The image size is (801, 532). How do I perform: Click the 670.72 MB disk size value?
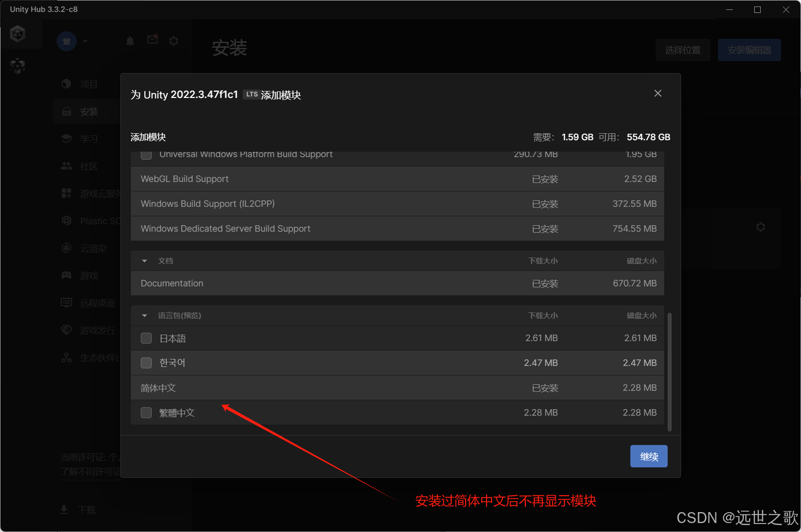coord(635,283)
